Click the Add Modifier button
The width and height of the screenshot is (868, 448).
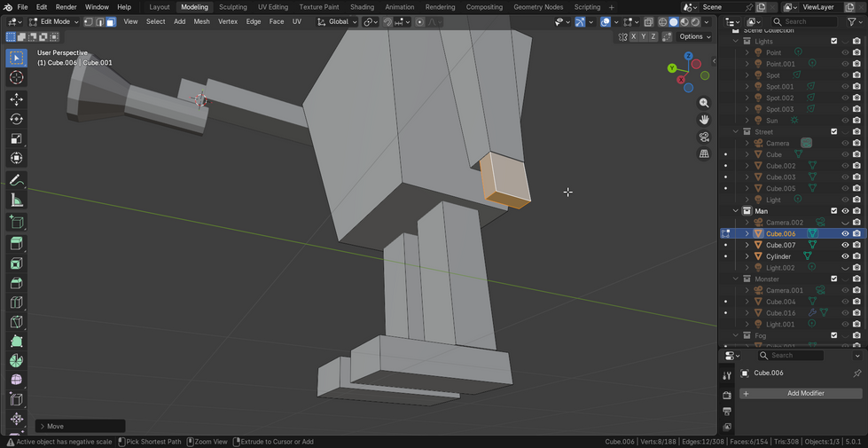tap(800, 394)
